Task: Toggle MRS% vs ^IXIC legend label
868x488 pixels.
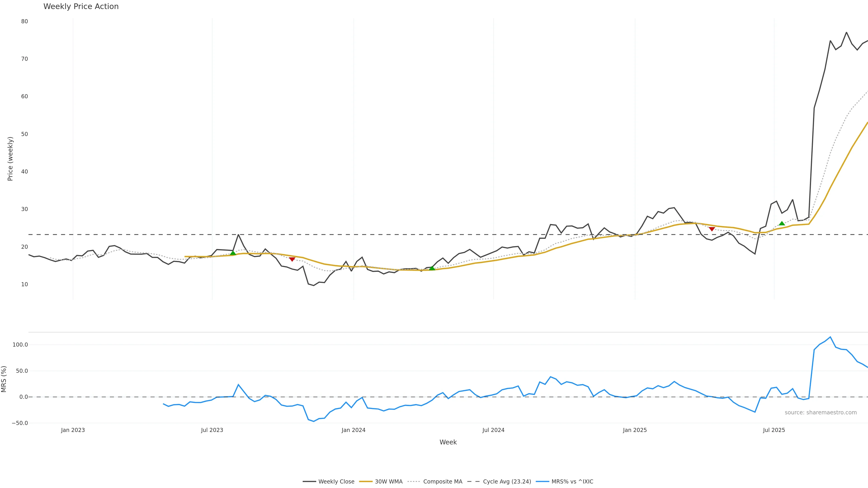Action: click(572, 482)
